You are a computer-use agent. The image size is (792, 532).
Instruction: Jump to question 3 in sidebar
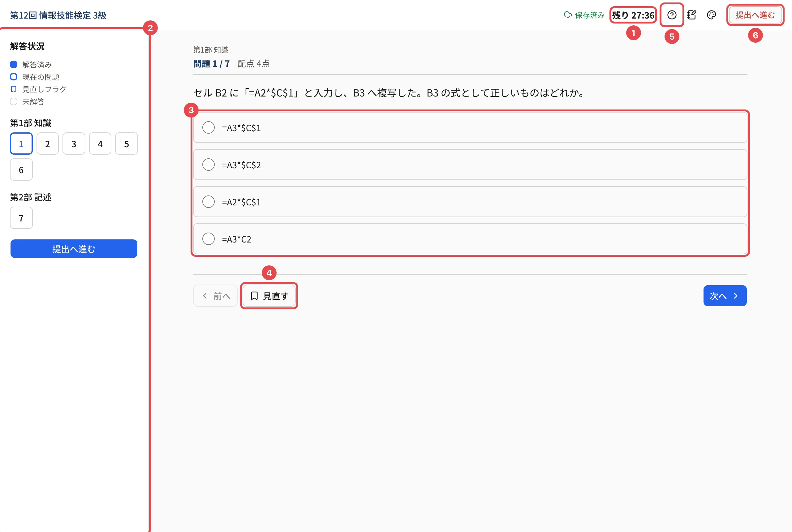[74, 144]
